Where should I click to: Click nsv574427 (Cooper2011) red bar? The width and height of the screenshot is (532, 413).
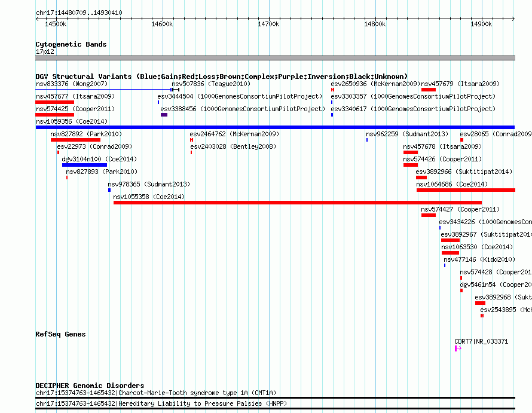pyautogui.click(x=429, y=215)
